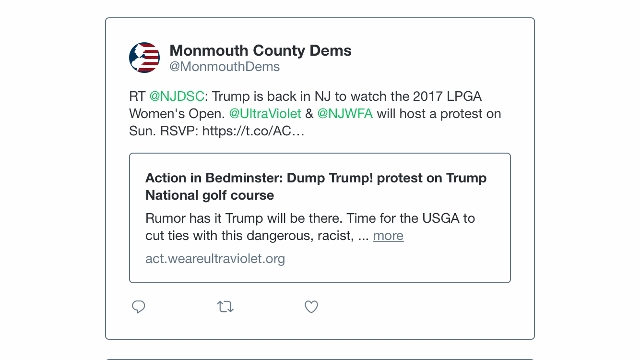Click the tweet text 'Trump is back in NJ'
Image resolution: width=640 pixels, height=360 pixels.
click(x=262, y=96)
